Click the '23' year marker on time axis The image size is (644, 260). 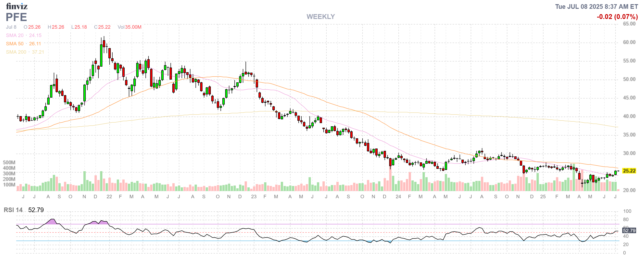[254, 197]
